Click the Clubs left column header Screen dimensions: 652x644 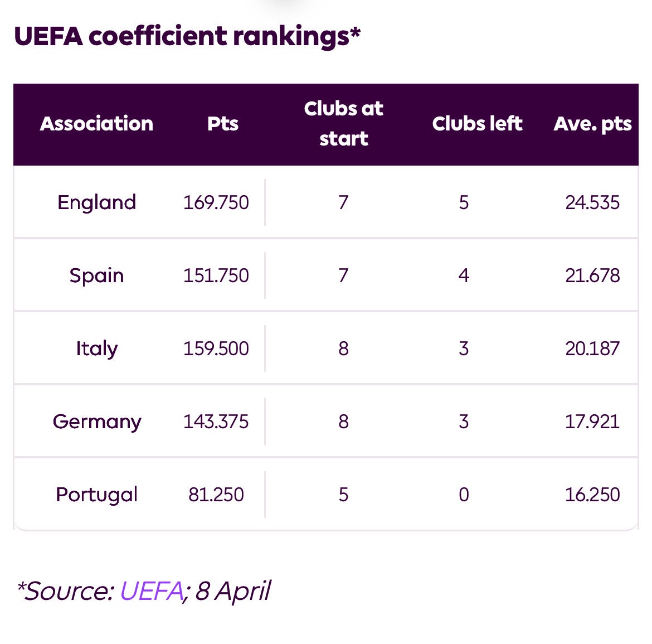(477, 124)
